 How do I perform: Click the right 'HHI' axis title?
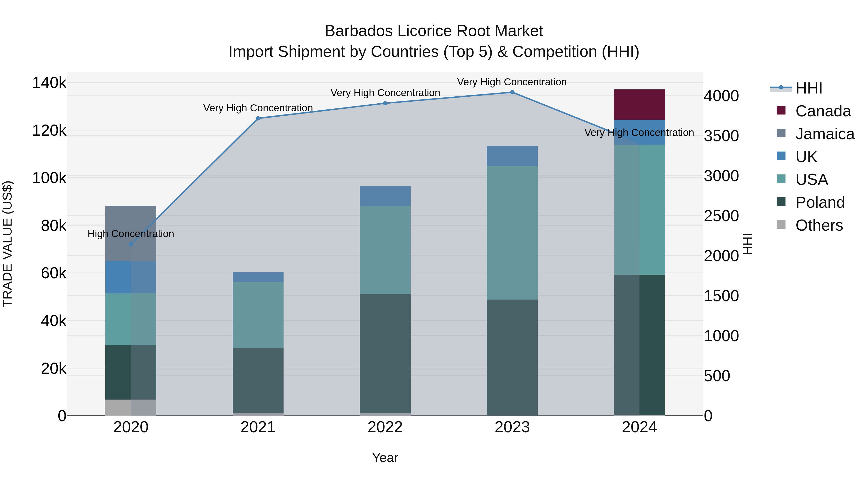pos(748,244)
